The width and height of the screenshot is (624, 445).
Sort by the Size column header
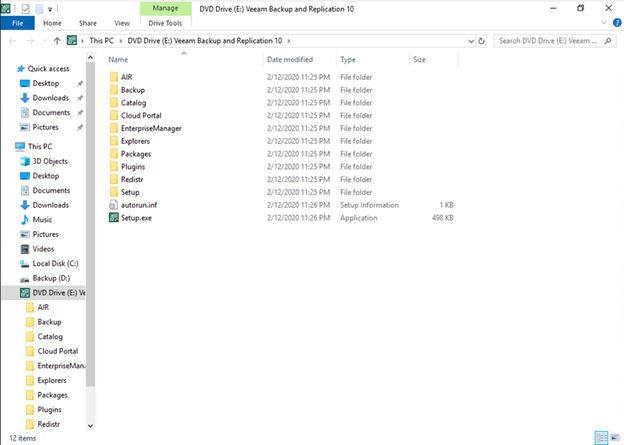point(419,59)
